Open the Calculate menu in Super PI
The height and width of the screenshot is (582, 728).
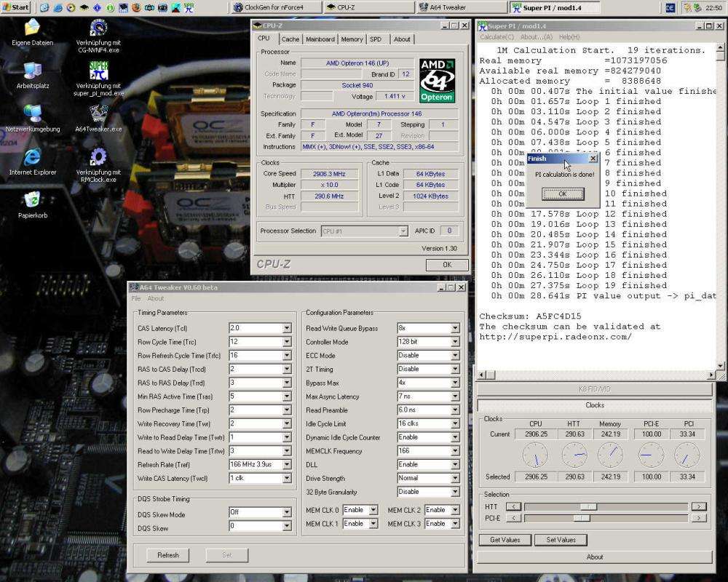pos(496,36)
